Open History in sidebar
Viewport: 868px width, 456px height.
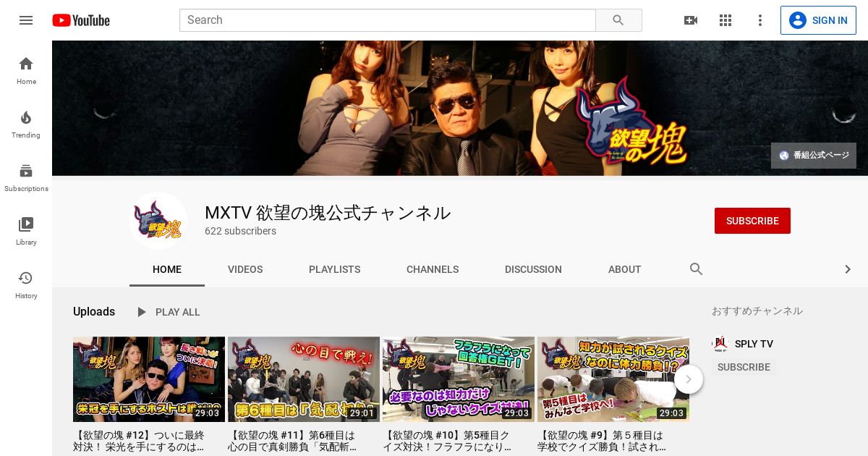click(26, 285)
